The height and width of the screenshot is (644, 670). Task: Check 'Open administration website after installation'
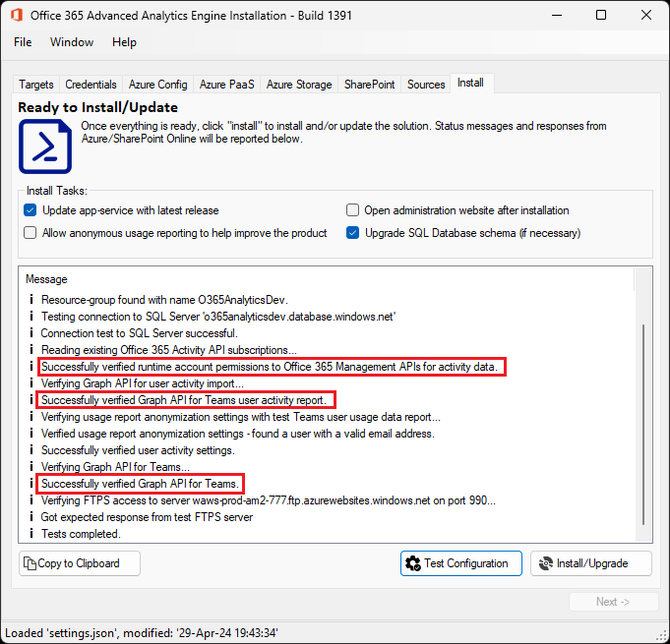(x=352, y=210)
